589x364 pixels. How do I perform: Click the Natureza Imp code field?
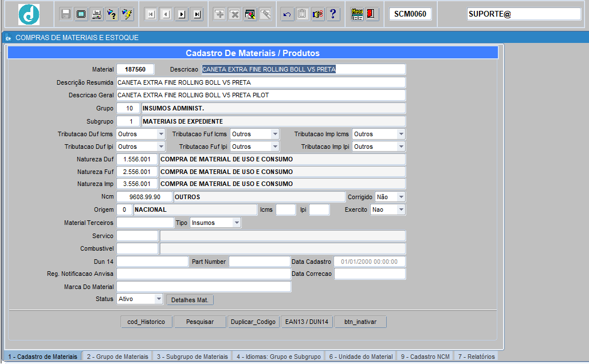tap(137, 184)
